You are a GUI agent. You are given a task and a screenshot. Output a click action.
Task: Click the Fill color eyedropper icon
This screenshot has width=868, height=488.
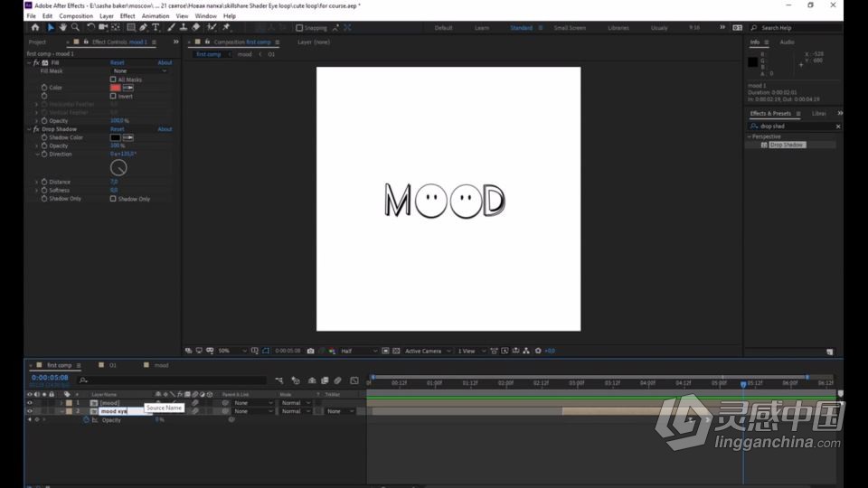(127, 88)
